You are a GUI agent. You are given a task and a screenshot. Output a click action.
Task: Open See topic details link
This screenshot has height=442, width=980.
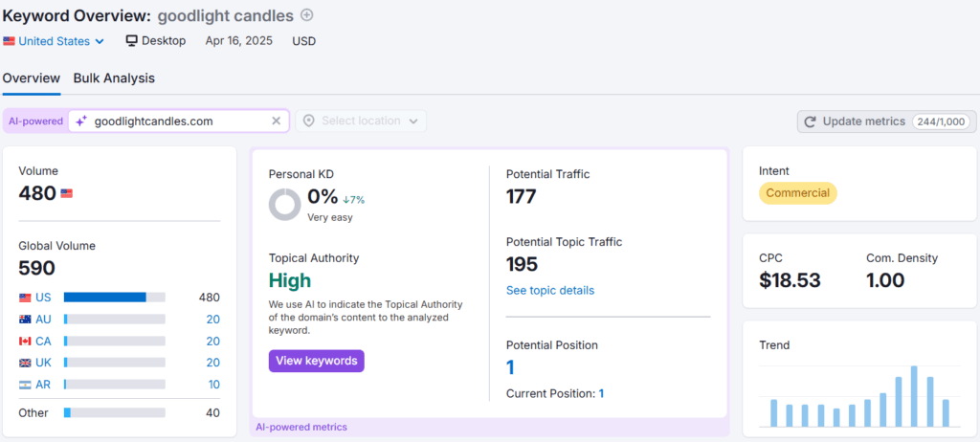(x=550, y=291)
